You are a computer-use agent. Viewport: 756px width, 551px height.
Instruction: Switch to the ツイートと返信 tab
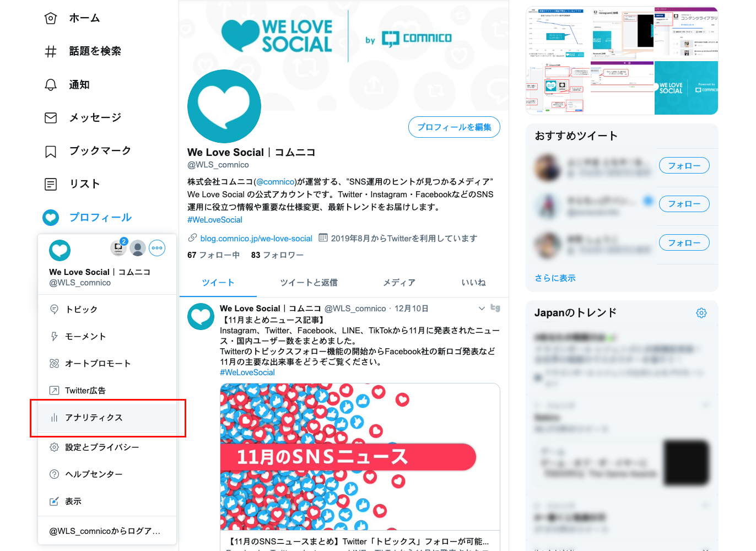pyautogui.click(x=309, y=283)
